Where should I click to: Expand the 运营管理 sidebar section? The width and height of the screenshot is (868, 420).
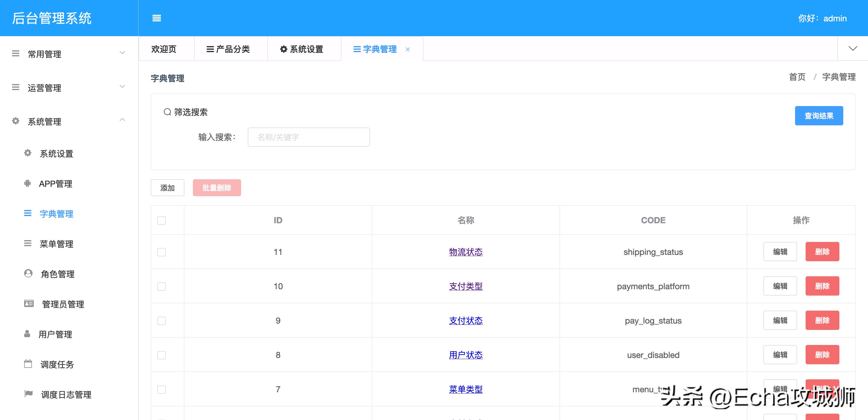coord(45,88)
